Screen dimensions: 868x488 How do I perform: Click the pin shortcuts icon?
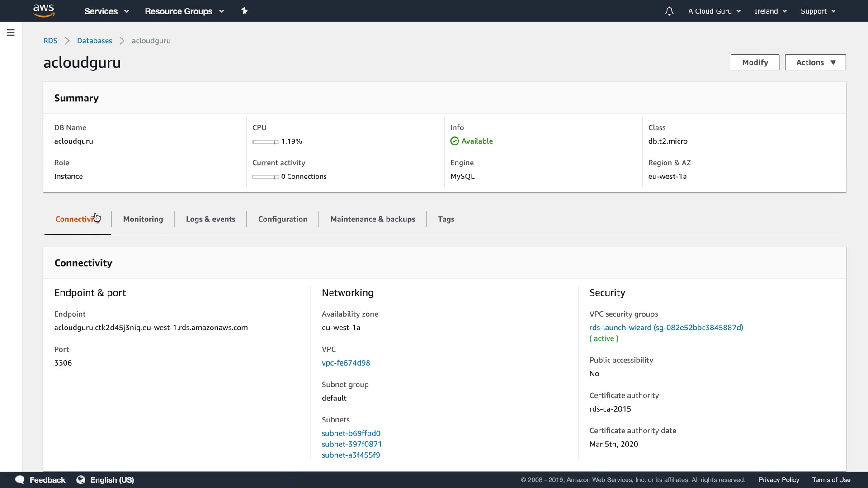[x=245, y=11]
